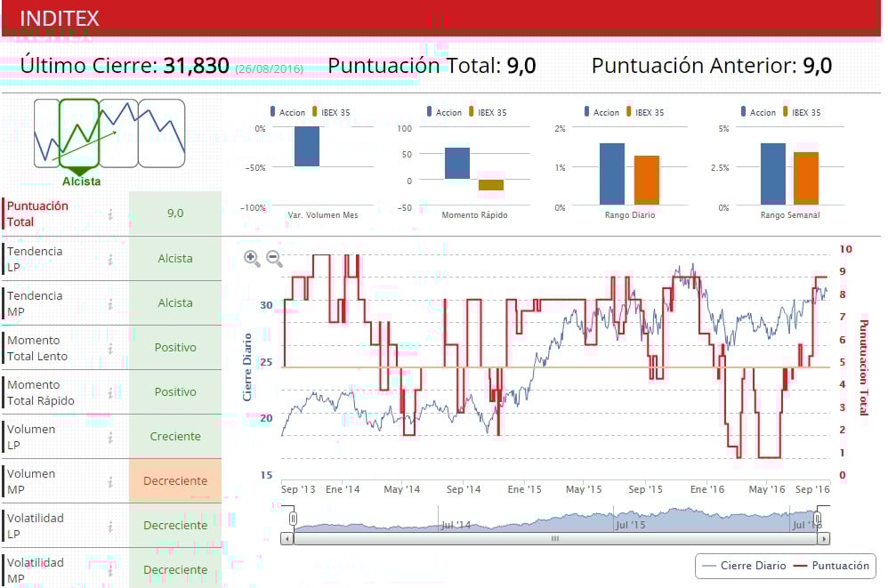Image resolution: width=888 pixels, height=588 pixels.
Task: Click the zoom out magnifier icon
Action: [x=275, y=259]
